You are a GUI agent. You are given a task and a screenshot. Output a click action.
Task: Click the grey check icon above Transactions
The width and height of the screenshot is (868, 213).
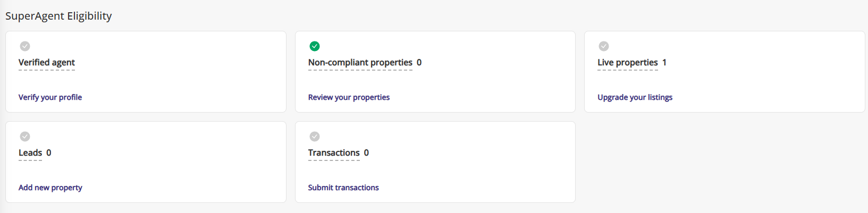(315, 137)
